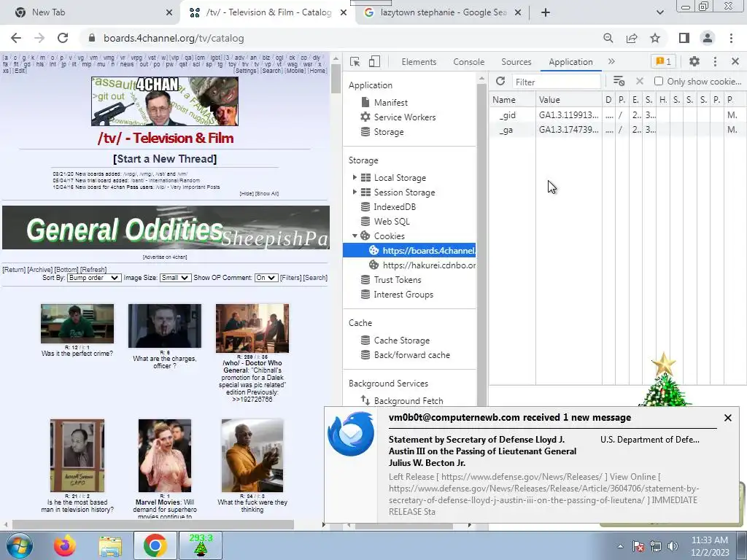Click the cookie filter input field

(x=556, y=82)
